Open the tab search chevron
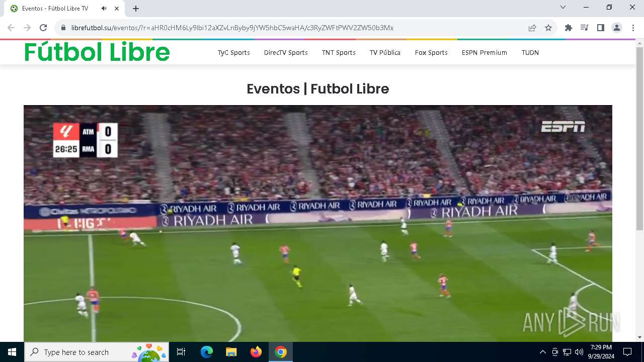 coord(563,7)
